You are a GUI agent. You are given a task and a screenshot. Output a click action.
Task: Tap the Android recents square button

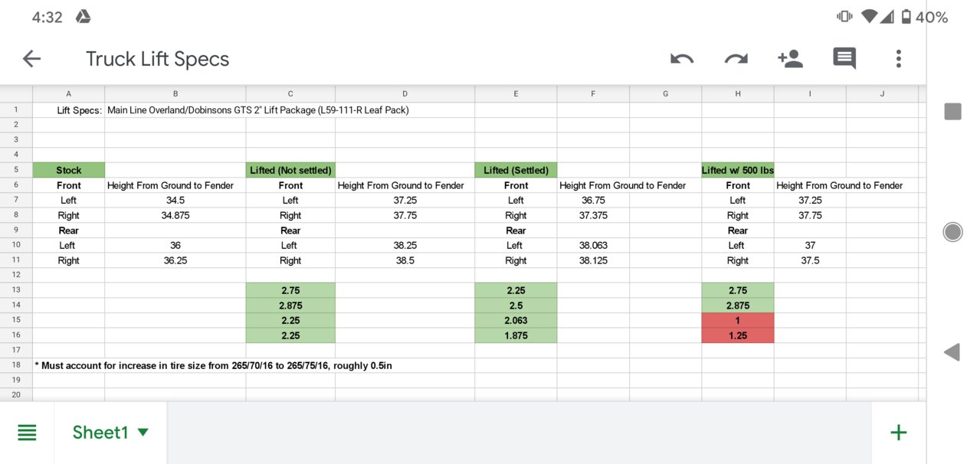tap(952, 112)
